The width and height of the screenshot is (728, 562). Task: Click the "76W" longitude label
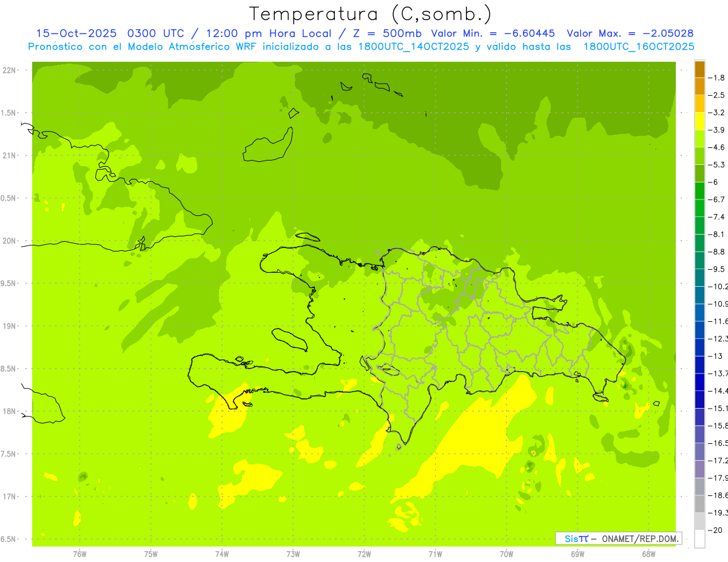(79, 554)
